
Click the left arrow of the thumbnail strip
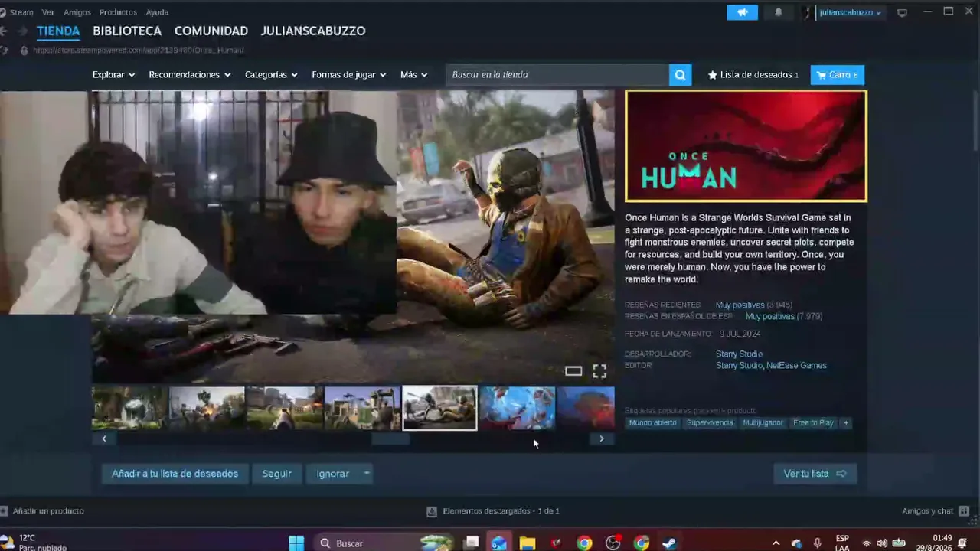[x=104, y=439]
